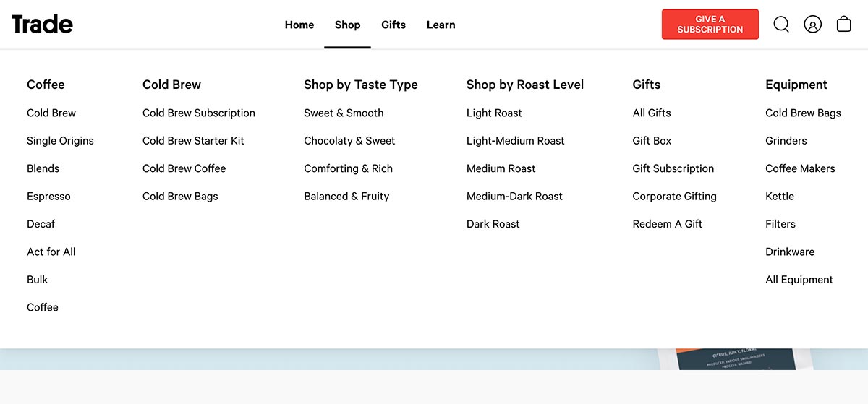Viewport: 868px width, 404px height.
Task: Choose Medium Roast
Action: [501, 168]
